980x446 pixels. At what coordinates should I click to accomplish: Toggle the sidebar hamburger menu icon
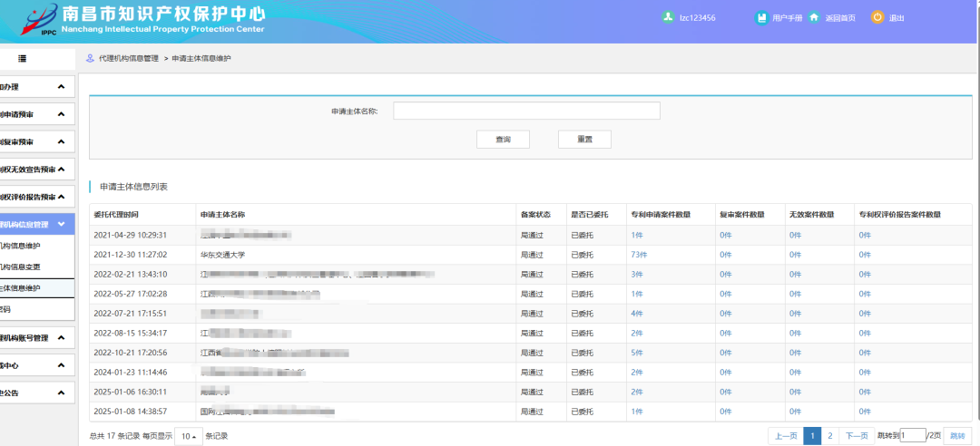tap(22, 59)
